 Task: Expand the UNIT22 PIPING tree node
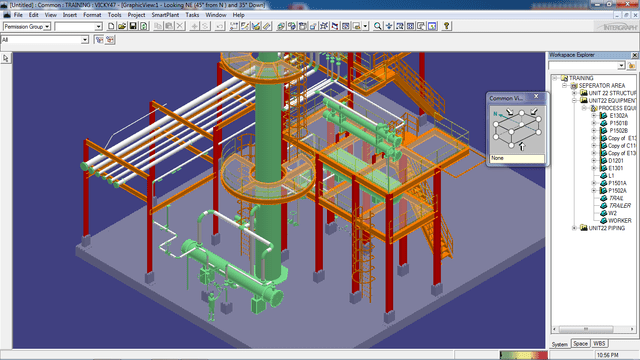575,228
